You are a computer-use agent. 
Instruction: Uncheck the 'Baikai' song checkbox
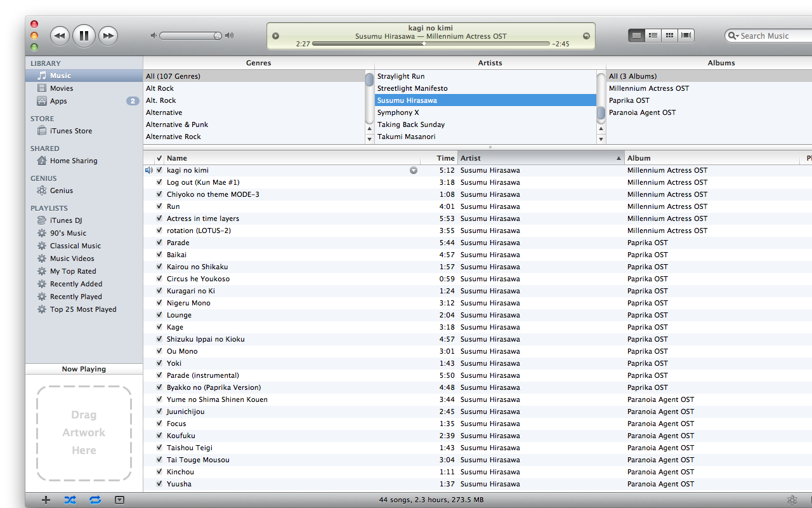tap(159, 255)
